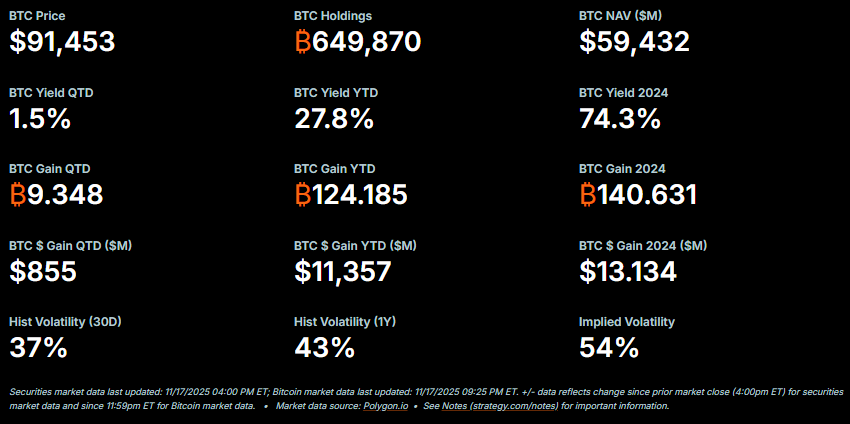Click the Bitcoin symbol beside BTC Holdings

pos(303,42)
